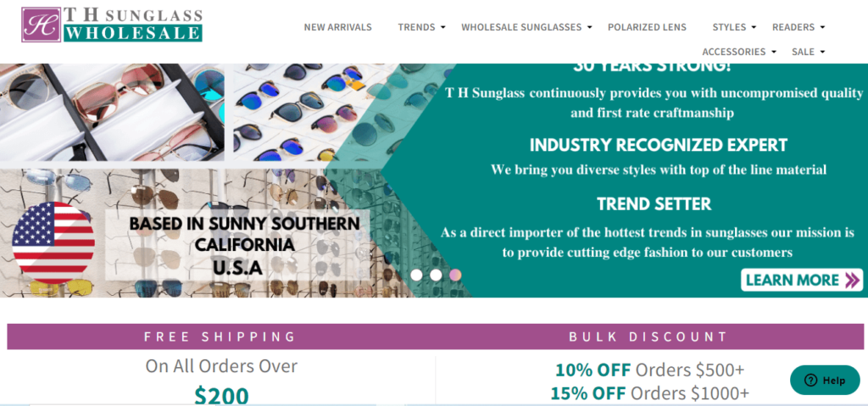Click the Bulk Discount banner heading
Screen dimensions: 868x406
648,336
